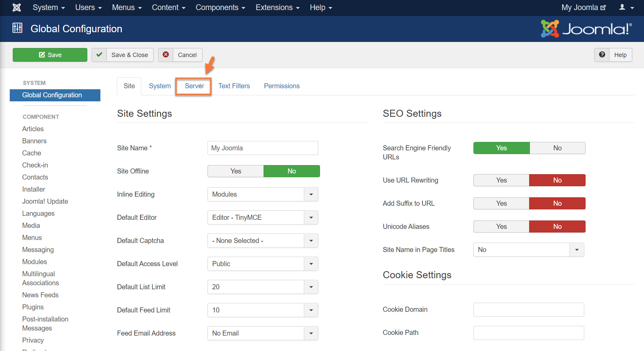The width and height of the screenshot is (644, 351).
Task: Open the Extensions menu
Action: 275,7
